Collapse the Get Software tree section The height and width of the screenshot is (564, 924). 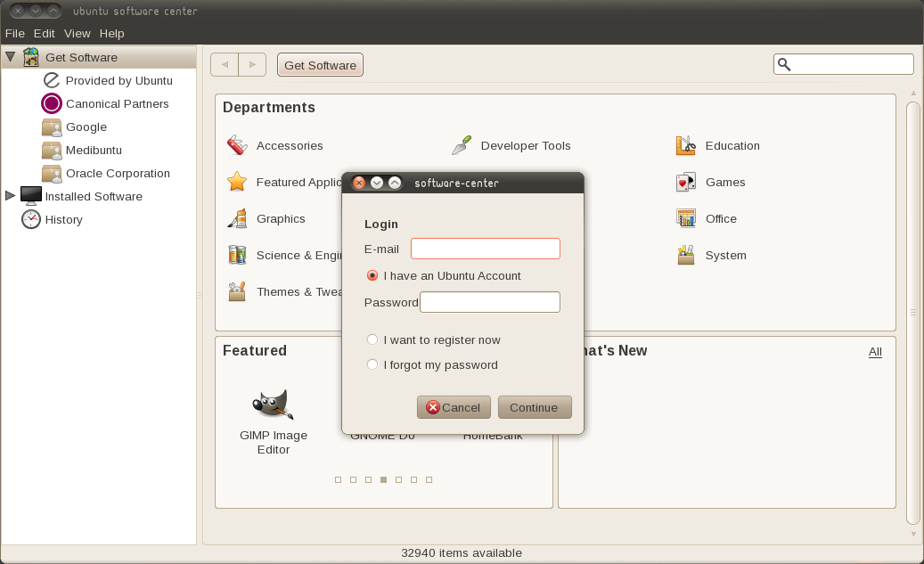pyautogui.click(x=10, y=57)
